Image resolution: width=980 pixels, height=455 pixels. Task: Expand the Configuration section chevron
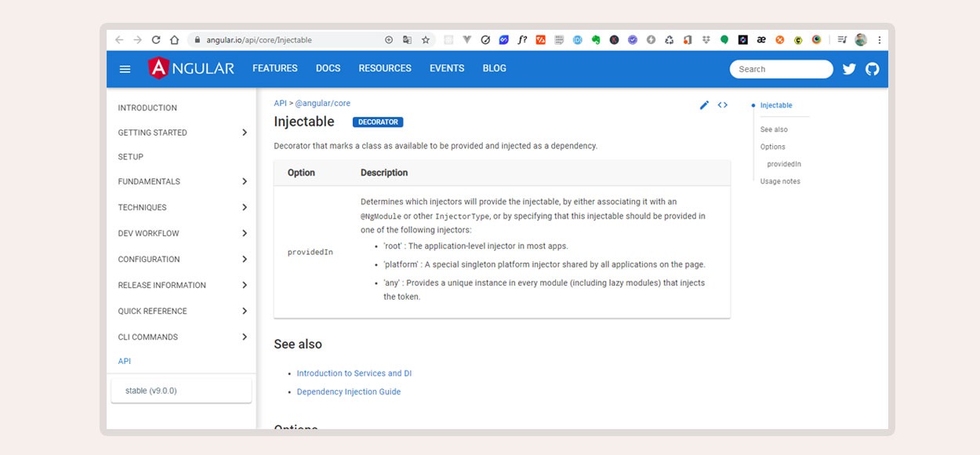pyautogui.click(x=245, y=259)
